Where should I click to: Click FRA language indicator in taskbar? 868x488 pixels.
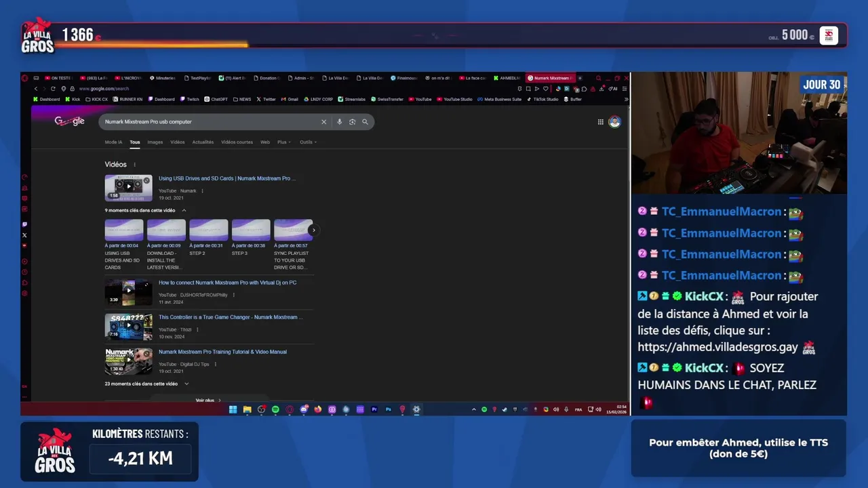pos(578,409)
